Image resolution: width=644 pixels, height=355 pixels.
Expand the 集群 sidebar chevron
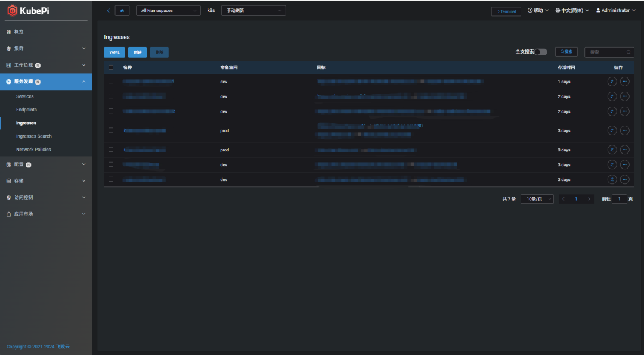[x=84, y=48]
